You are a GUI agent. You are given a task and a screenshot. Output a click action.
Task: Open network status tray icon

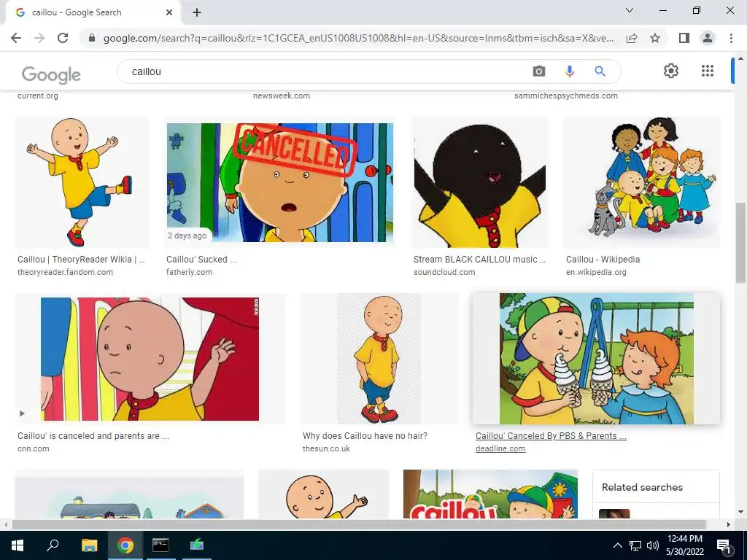(635, 545)
